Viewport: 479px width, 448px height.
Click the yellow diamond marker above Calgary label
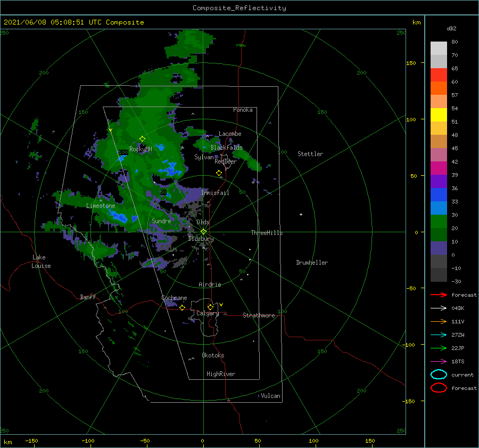coord(210,307)
